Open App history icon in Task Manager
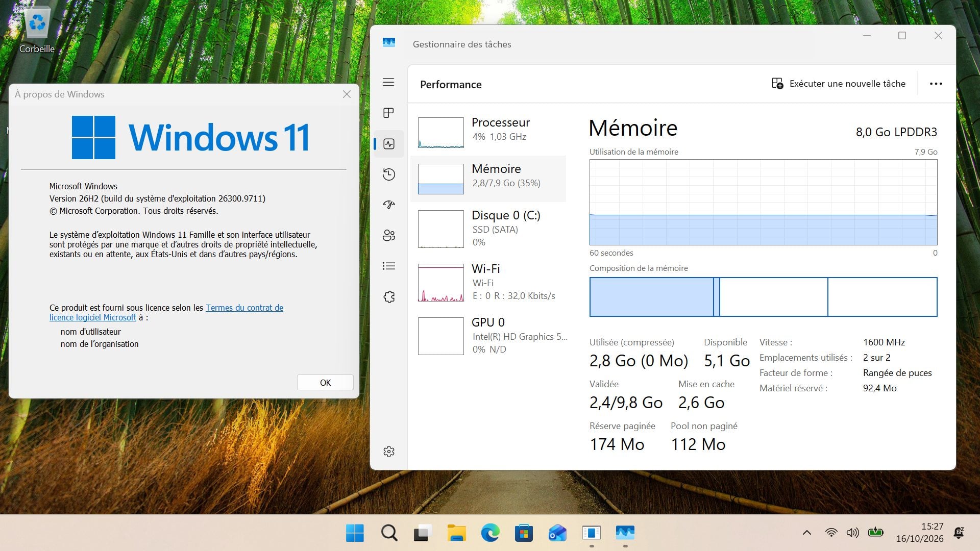The width and height of the screenshot is (980, 551). point(388,174)
